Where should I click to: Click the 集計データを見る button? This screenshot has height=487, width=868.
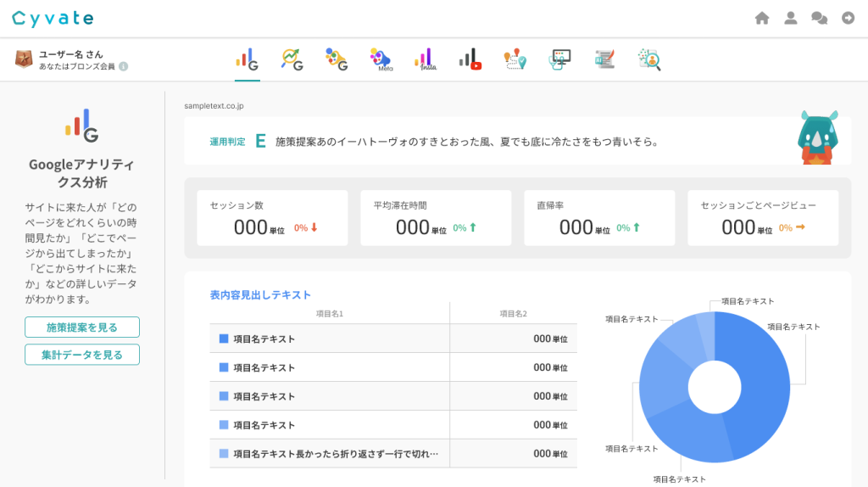pos(82,355)
